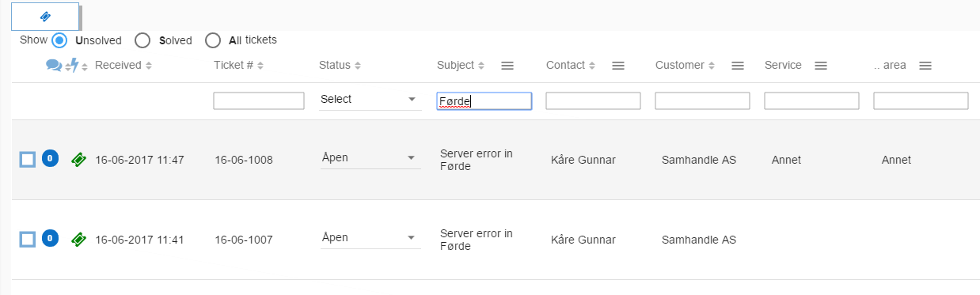
Task: Open subject Server error in Førde of ticket 16-06-1008
Action: coord(476,160)
